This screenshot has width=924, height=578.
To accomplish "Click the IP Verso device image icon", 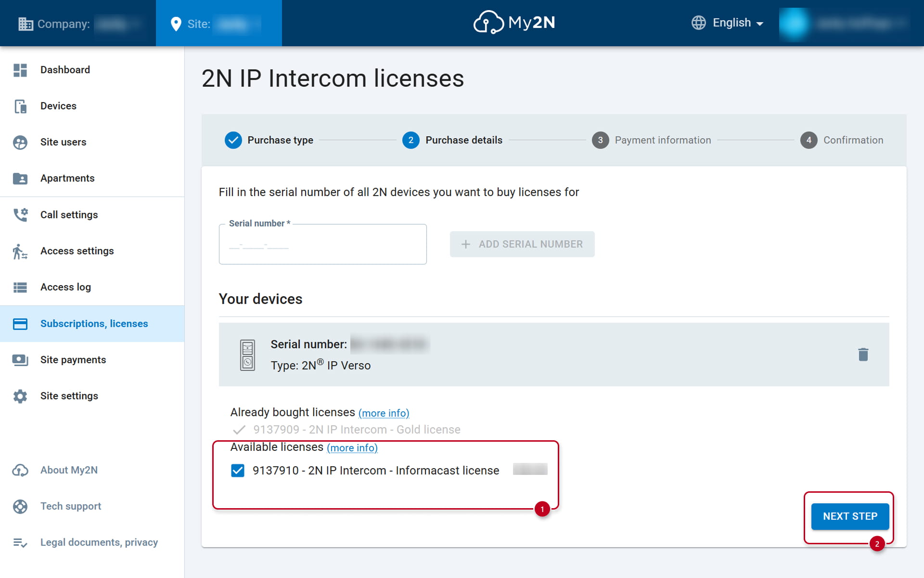I will click(247, 355).
